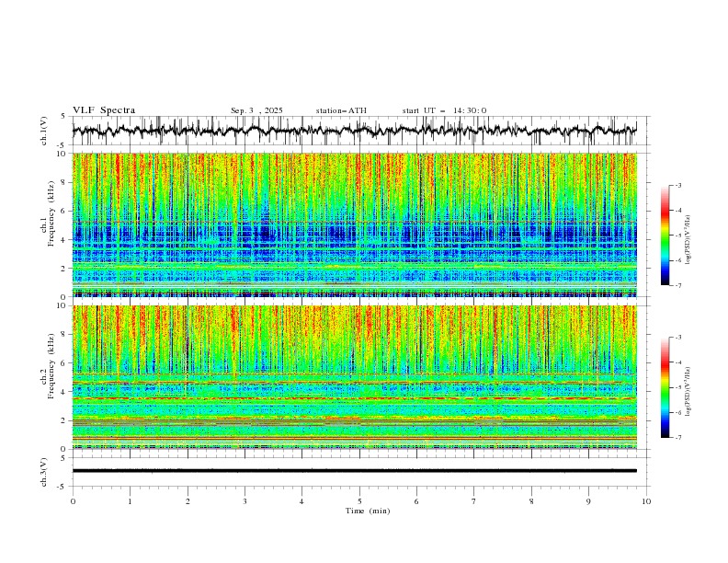
Task: Click the "ch.1(V)" vertical axis label
Action: coord(44,131)
